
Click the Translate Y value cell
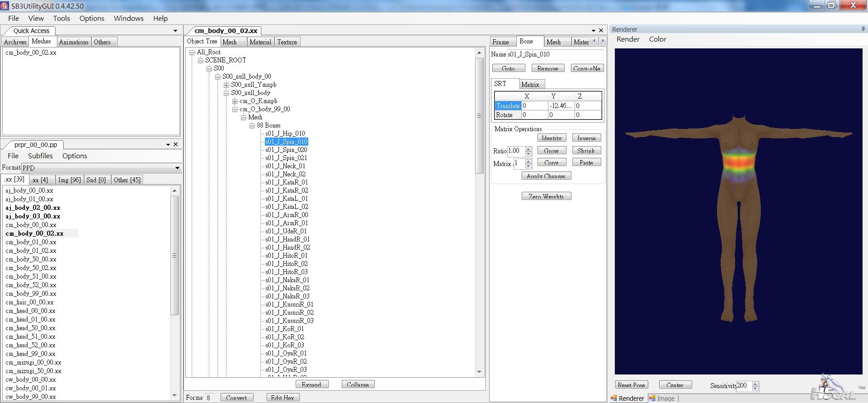(561, 106)
